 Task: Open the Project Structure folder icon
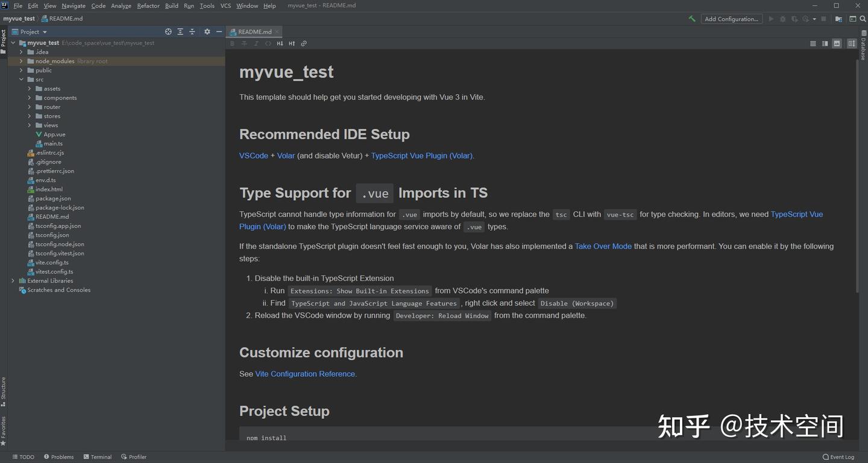[x=838, y=19]
